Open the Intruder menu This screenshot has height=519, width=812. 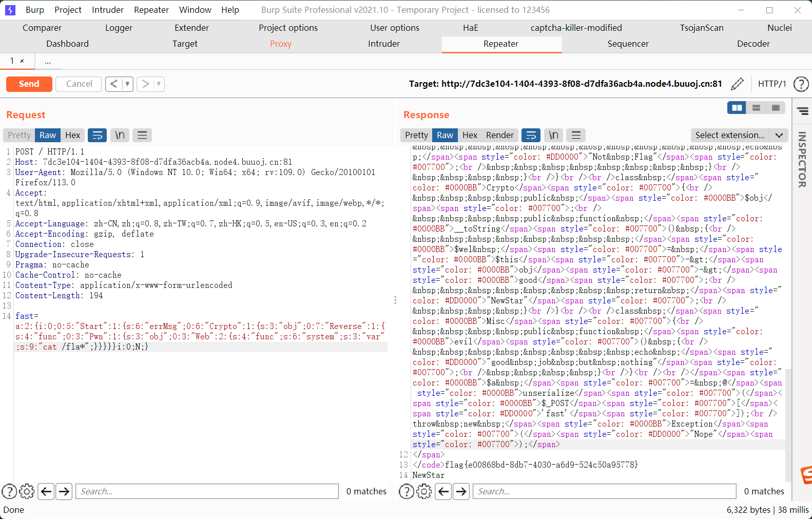click(x=108, y=10)
